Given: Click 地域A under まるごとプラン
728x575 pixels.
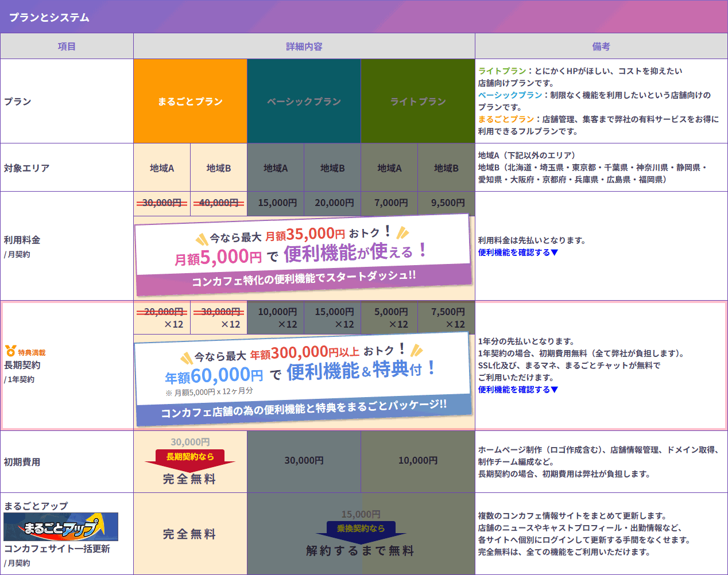Looking at the screenshot, I should [162, 168].
